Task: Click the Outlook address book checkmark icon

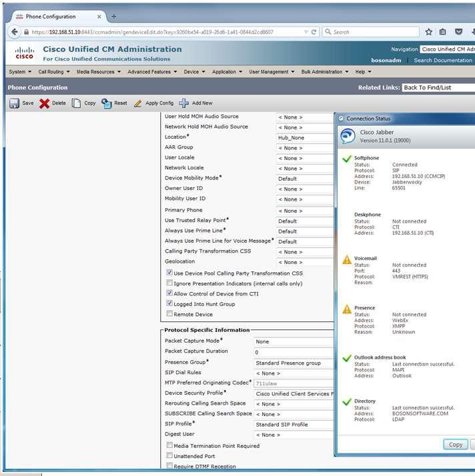Action: click(346, 358)
